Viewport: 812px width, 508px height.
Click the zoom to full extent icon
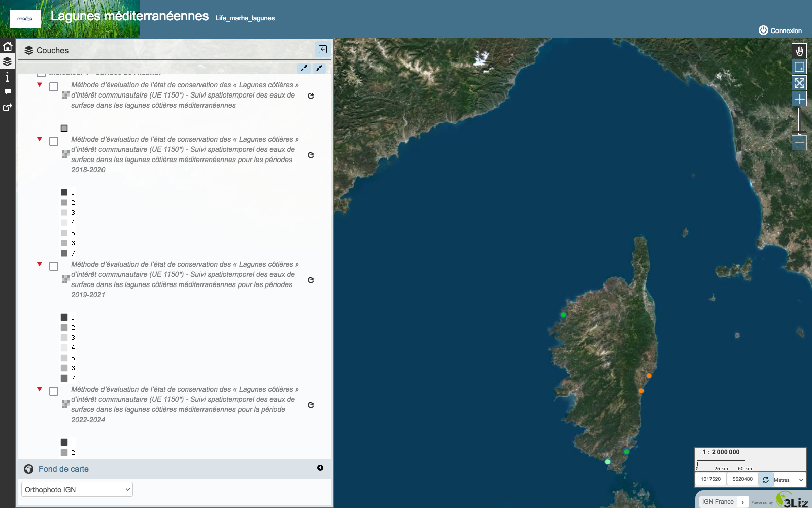tap(798, 81)
